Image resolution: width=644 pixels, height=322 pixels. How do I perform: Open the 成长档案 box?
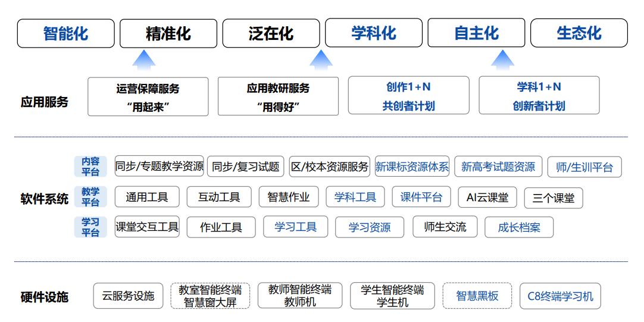click(519, 227)
